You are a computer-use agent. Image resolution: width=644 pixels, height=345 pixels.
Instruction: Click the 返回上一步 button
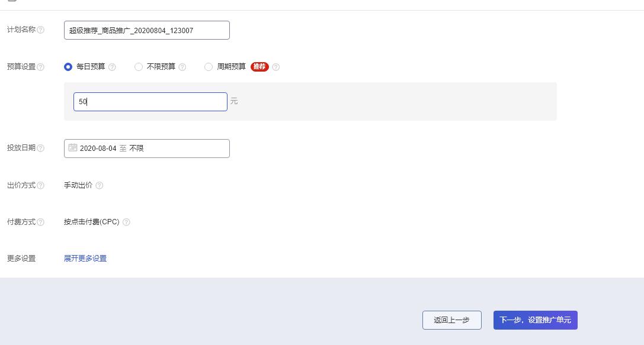[x=451, y=320]
